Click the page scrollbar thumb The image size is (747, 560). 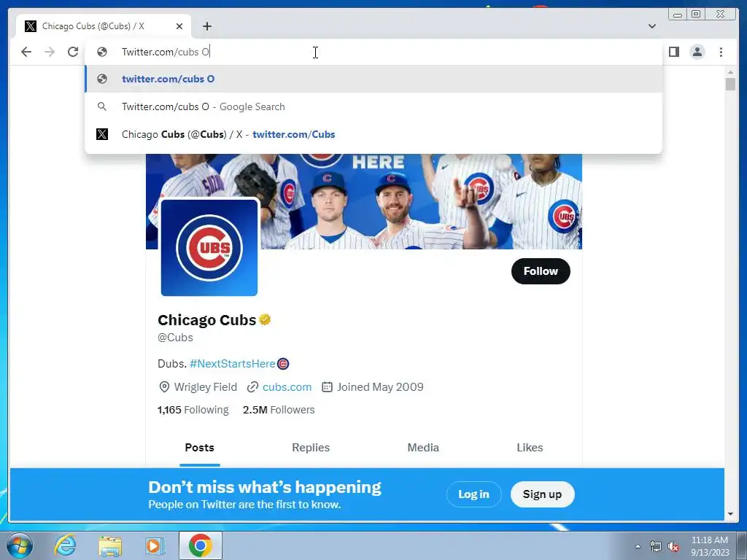click(x=730, y=85)
